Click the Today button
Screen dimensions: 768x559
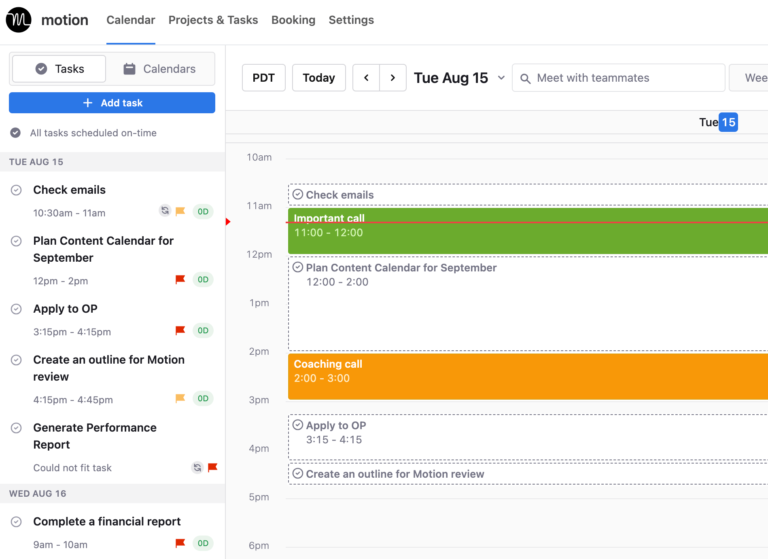click(x=319, y=78)
